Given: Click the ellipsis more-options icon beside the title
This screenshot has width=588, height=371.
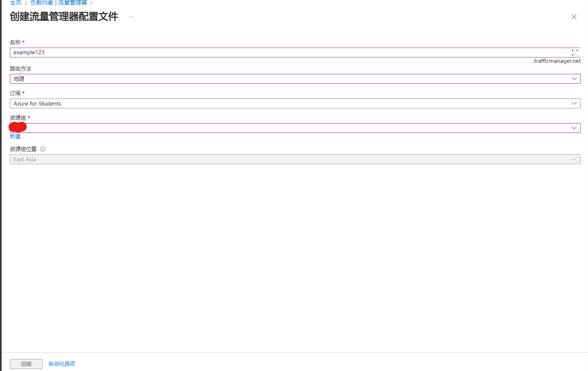Looking at the screenshot, I should click(131, 17).
